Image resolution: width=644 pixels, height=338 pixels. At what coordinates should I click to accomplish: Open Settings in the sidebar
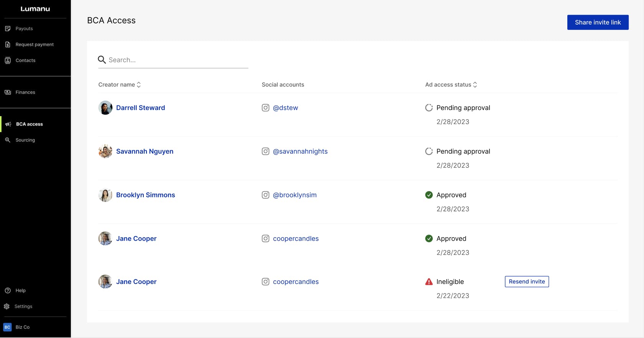tap(23, 307)
